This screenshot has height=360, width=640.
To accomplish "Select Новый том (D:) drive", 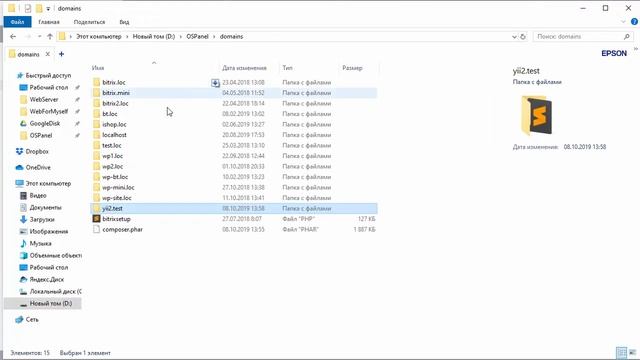I will 50,304.
